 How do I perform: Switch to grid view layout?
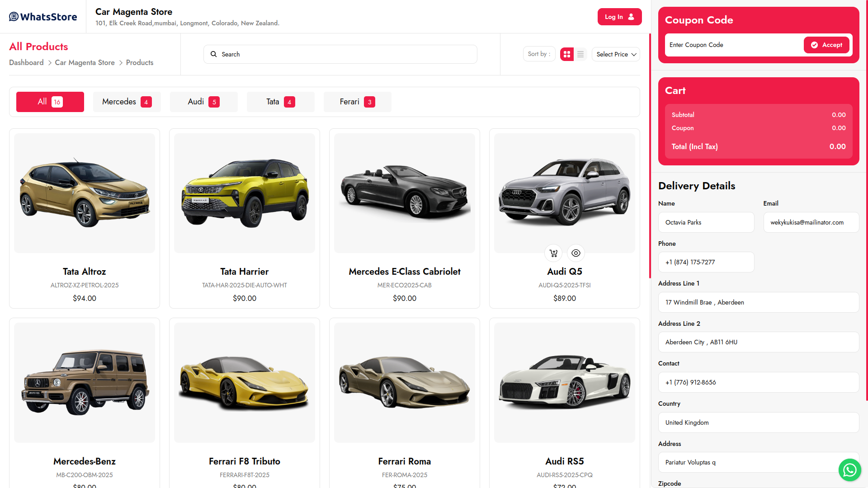point(566,54)
